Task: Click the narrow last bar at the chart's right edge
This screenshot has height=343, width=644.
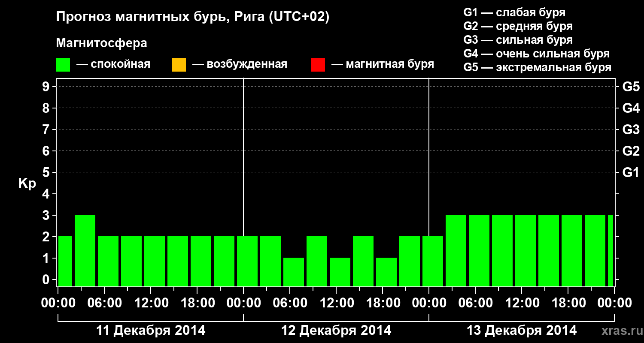Action: click(611, 250)
